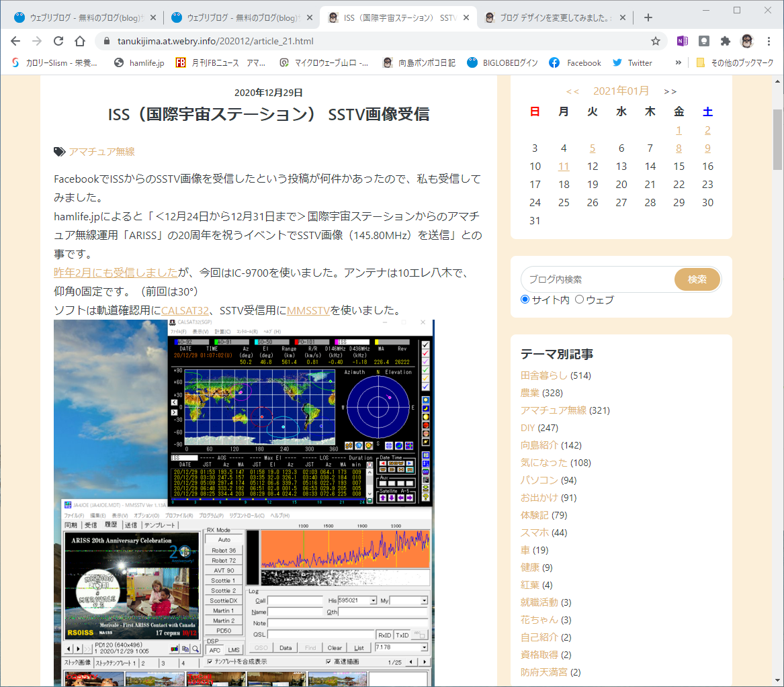Go to next calendar month with >>
The height and width of the screenshot is (687, 784).
pyautogui.click(x=670, y=91)
